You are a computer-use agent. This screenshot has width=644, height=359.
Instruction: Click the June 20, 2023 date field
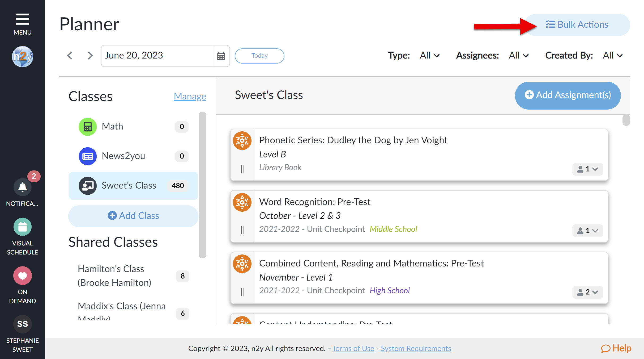(x=157, y=56)
